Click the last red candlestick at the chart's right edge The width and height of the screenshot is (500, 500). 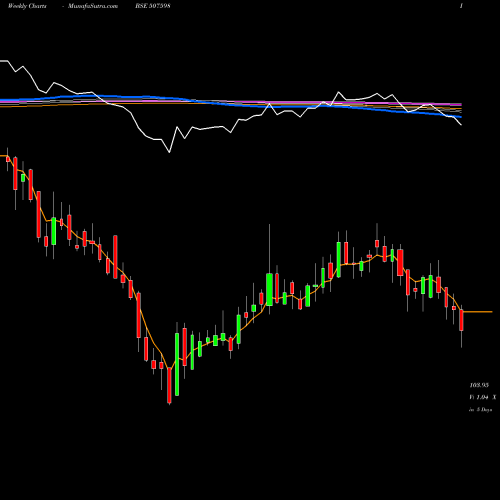point(461,320)
